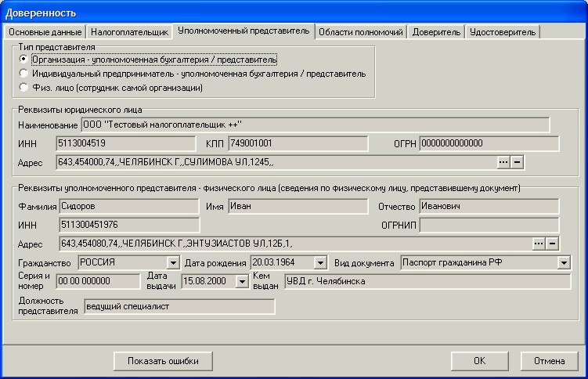Click the Должность представителя input field
This screenshot has height=379, width=588.
tap(179, 306)
